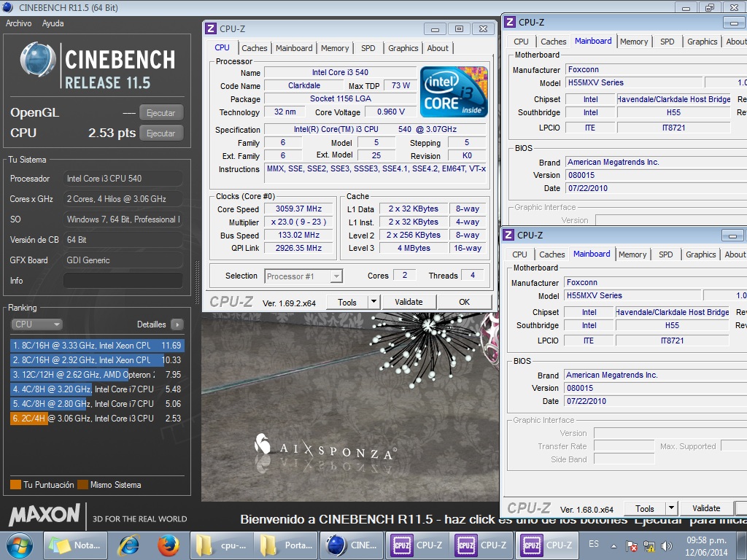Select ranking row 8C/16H @ 3.33 GHz
This screenshot has width=747, height=560.
click(97, 345)
